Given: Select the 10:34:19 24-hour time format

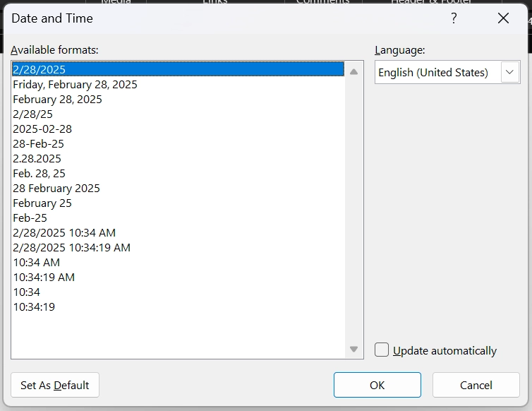Looking at the screenshot, I should click(34, 306).
